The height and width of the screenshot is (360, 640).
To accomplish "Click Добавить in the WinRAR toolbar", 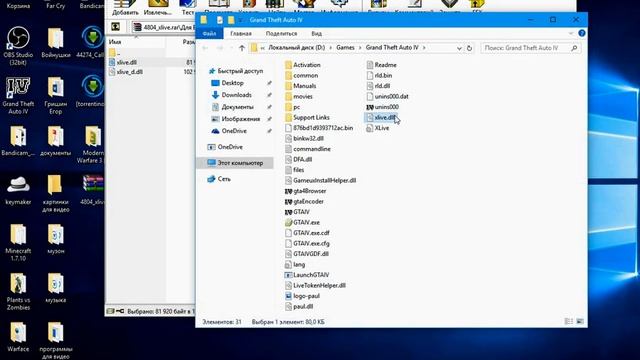I will click(125, 8).
